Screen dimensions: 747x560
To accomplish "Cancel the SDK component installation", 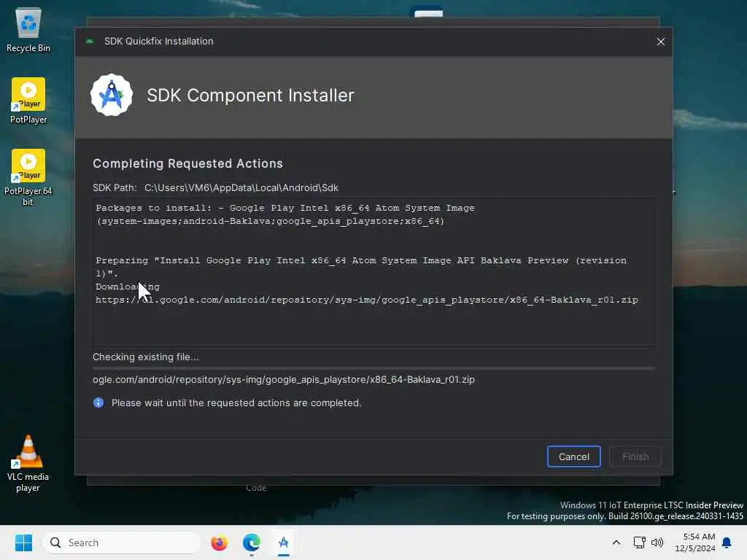I will pyautogui.click(x=573, y=456).
